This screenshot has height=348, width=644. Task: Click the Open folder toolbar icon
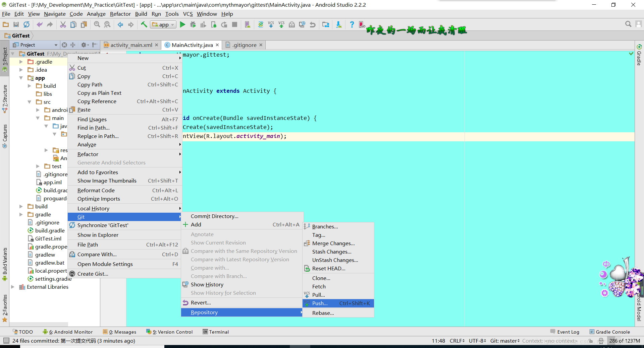6,24
